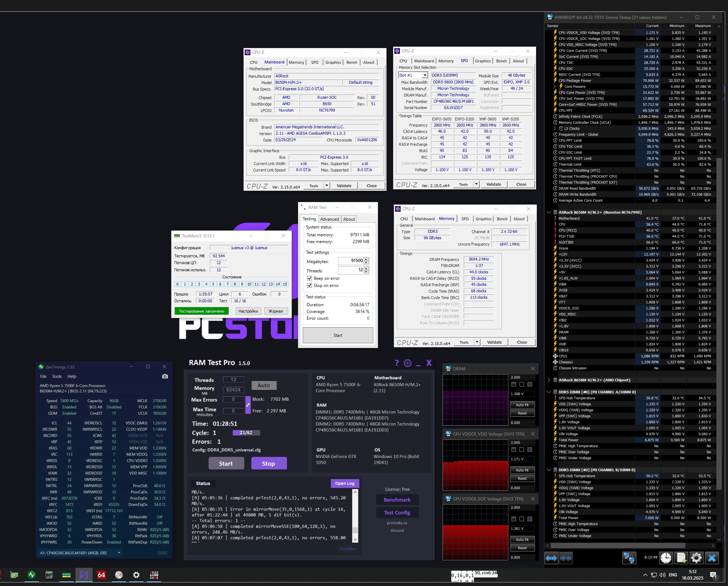The image size is (728, 586).
Task: Click the HWiNFO expand columns arrows icon
Action: click(551, 558)
